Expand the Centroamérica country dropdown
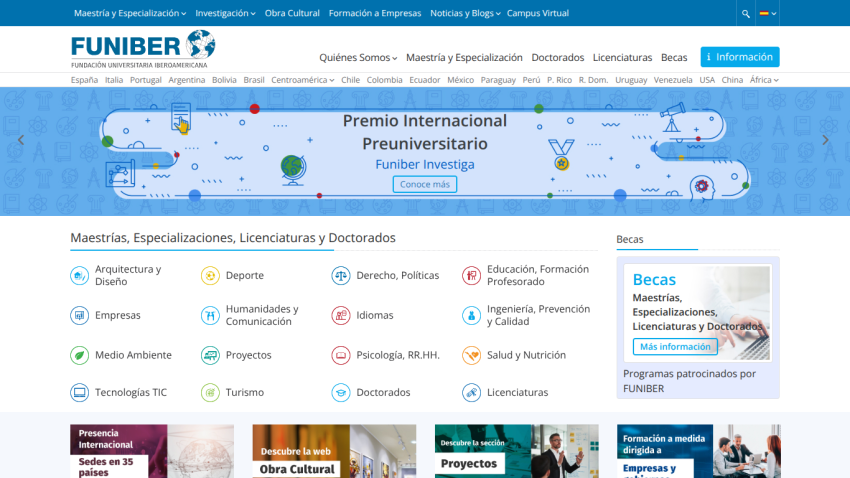This screenshot has width=850, height=478. coord(302,80)
